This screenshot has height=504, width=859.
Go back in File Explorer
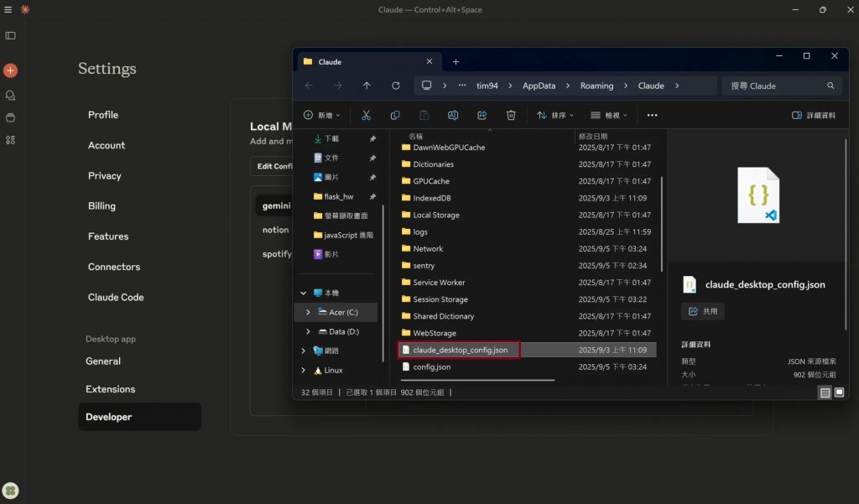[309, 86]
